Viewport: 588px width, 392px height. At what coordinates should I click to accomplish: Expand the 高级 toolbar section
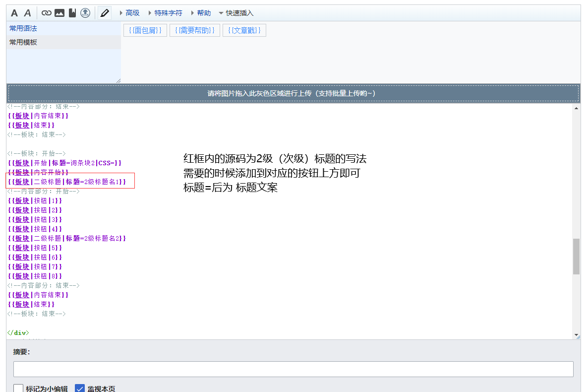(130, 13)
